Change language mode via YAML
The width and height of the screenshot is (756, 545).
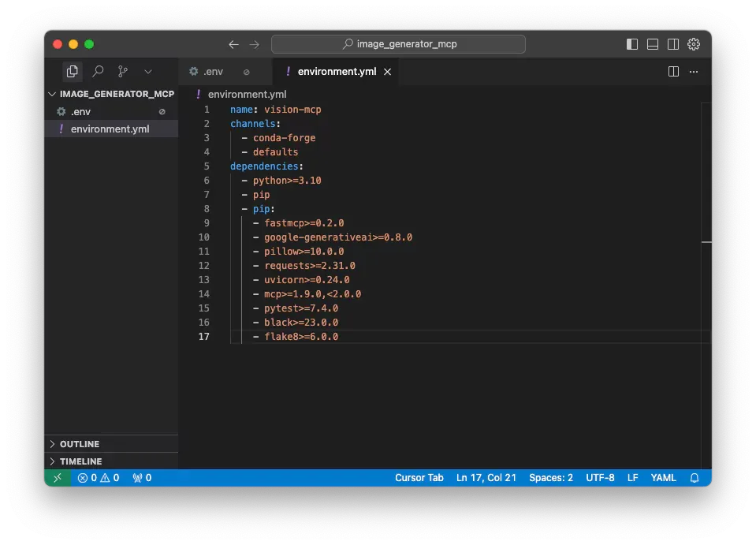(x=663, y=477)
